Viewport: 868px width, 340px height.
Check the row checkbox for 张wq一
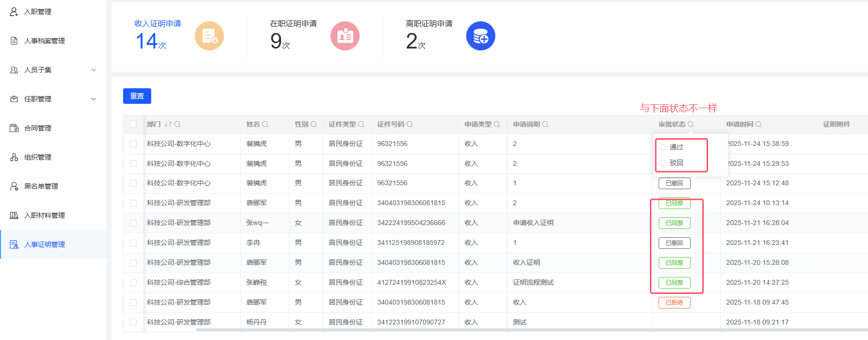coord(133,223)
